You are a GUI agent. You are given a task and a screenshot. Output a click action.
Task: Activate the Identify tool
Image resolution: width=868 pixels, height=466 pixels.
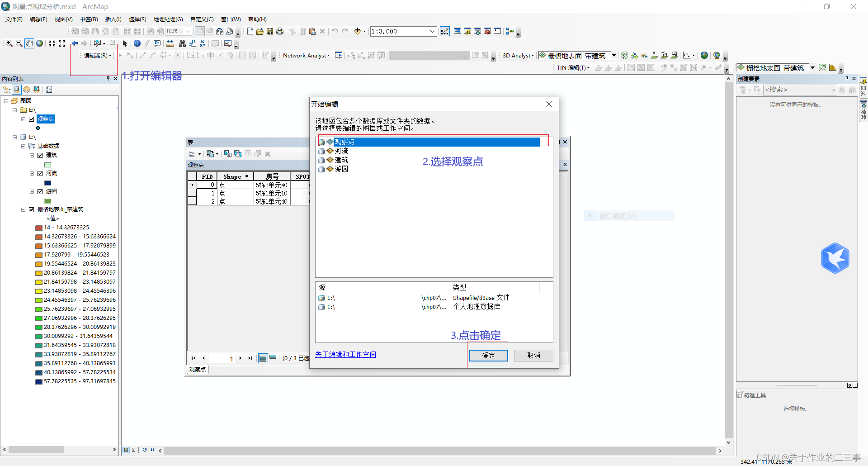coord(137,43)
